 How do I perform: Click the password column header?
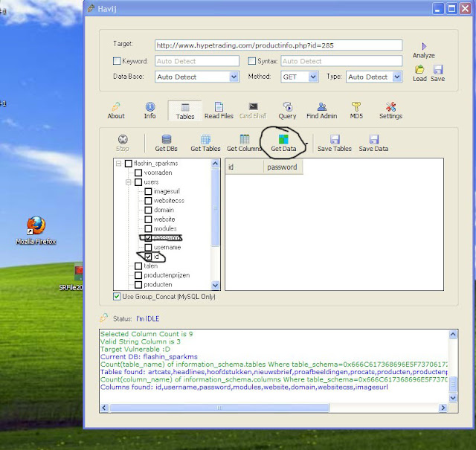tap(283, 167)
